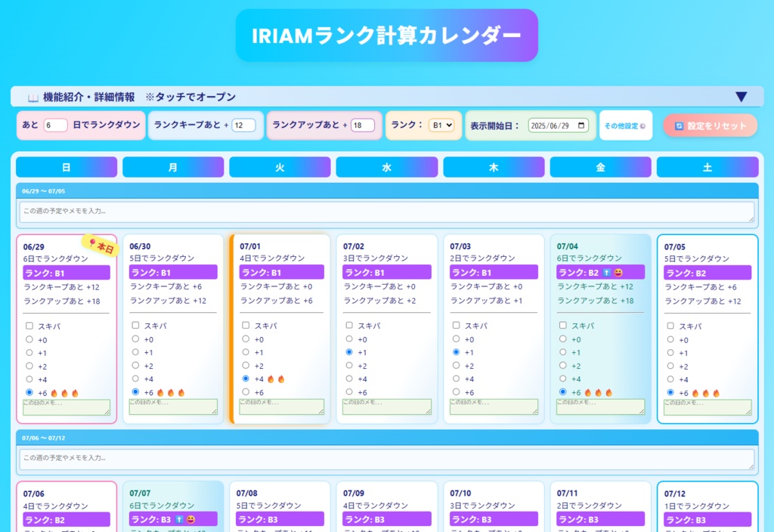Click the ランク: B2 bar on 07/05
This screenshot has height=532, width=774.
click(x=707, y=272)
